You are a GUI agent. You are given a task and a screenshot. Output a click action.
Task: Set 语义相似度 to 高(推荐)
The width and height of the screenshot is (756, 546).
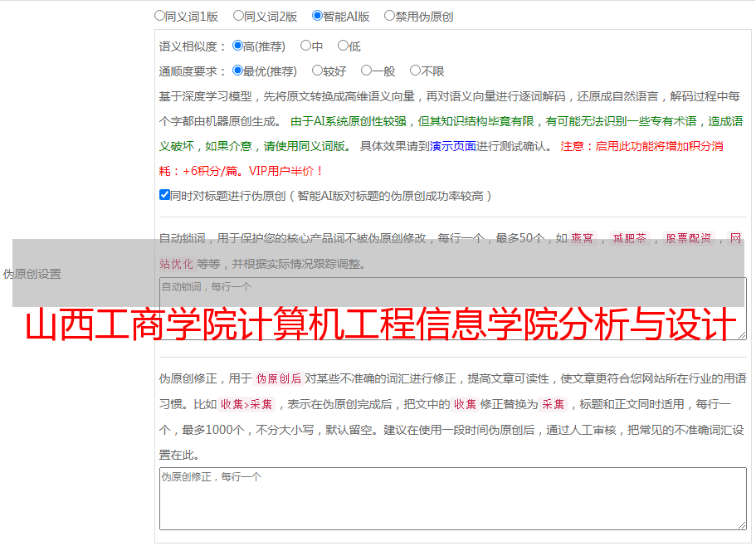(237, 46)
